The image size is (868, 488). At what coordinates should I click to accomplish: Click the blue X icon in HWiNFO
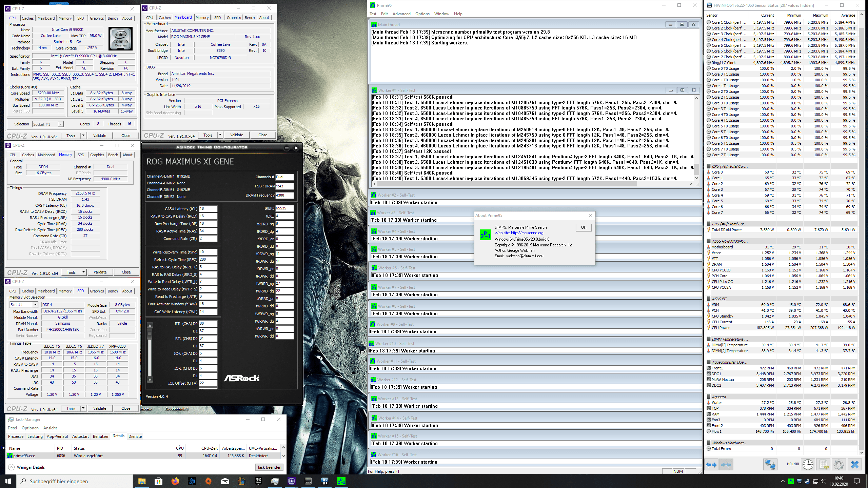(x=854, y=464)
